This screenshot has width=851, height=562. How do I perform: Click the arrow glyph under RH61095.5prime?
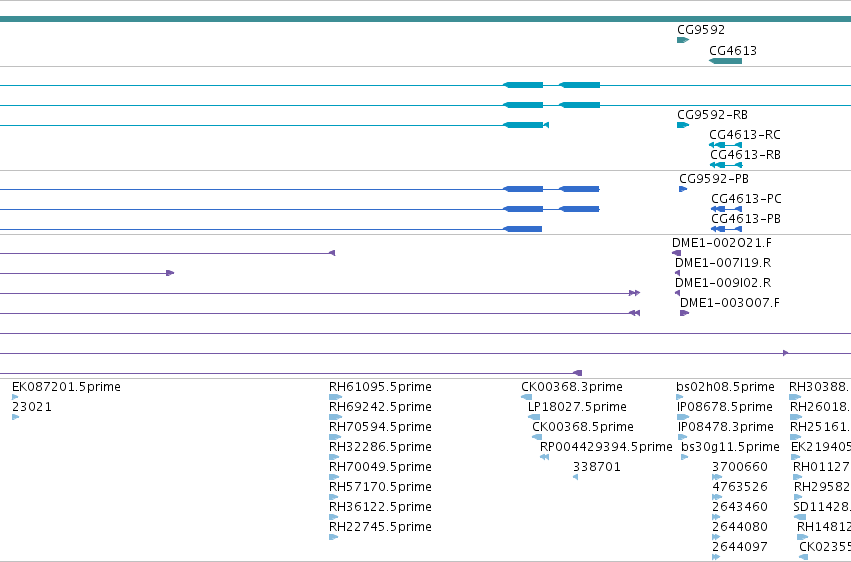[x=335, y=397]
